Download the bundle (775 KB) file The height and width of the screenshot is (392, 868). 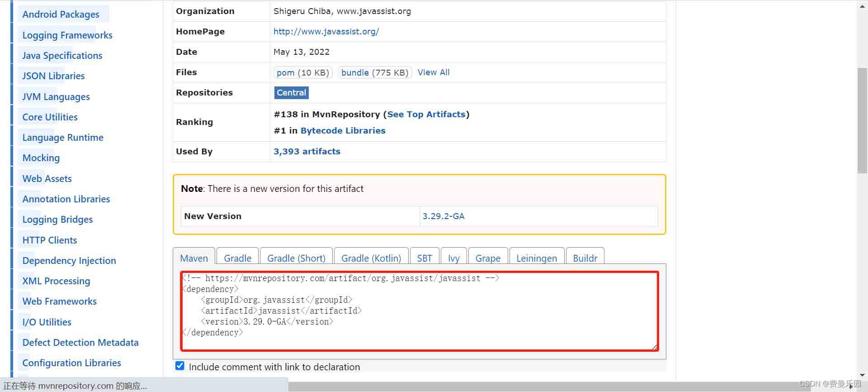point(375,72)
